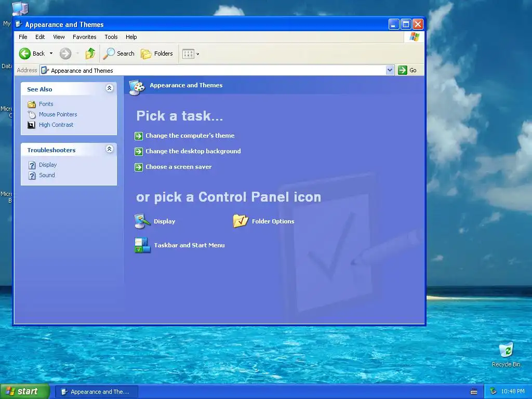
Task: Click the Up folder icon in toolbar
Action: point(90,54)
